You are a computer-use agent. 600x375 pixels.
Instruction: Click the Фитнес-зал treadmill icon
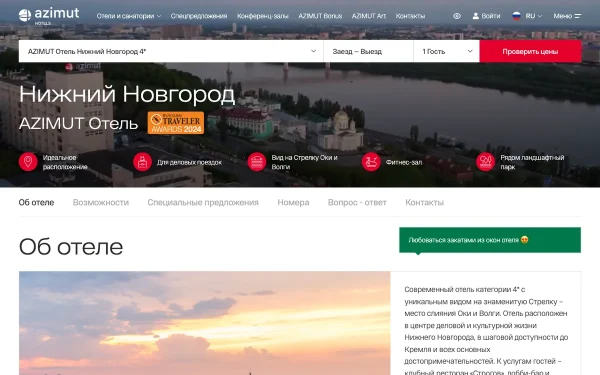[371, 162]
